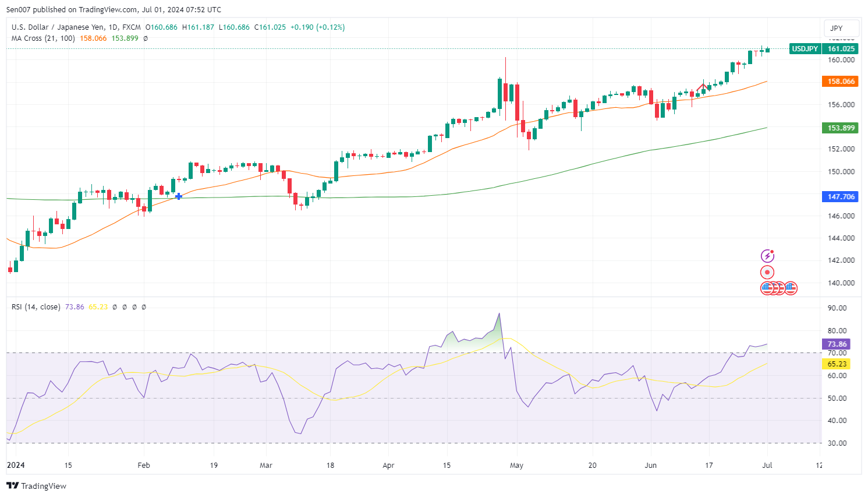
Task: Click the RSI (14, close) indicator label
Action: [x=36, y=306]
